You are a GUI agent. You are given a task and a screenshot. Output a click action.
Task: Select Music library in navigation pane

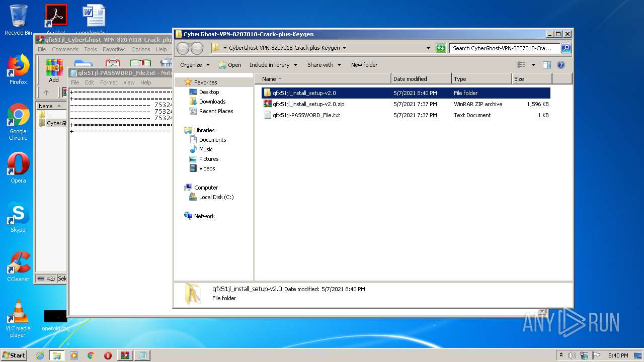coord(206,149)
